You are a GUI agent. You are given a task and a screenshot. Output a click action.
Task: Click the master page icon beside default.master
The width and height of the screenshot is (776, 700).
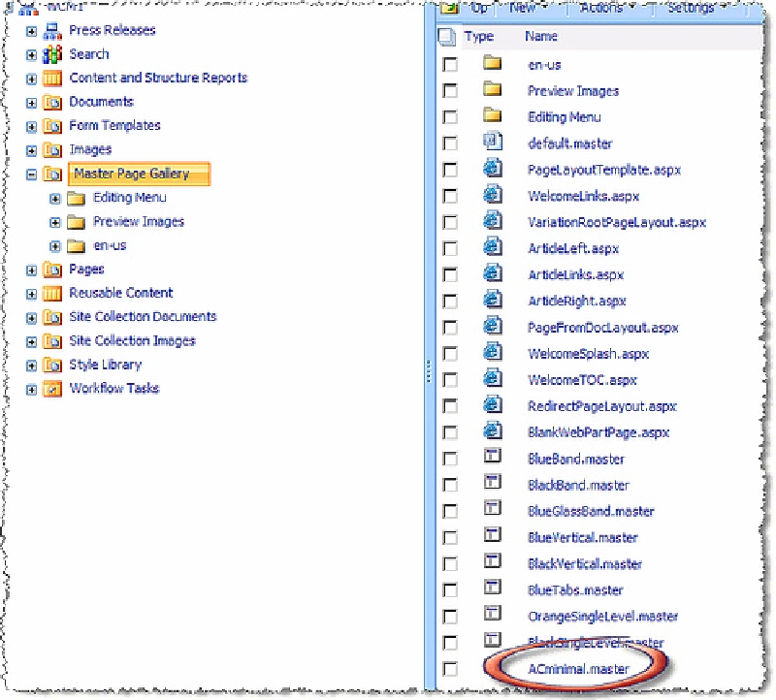click(493, 143)
